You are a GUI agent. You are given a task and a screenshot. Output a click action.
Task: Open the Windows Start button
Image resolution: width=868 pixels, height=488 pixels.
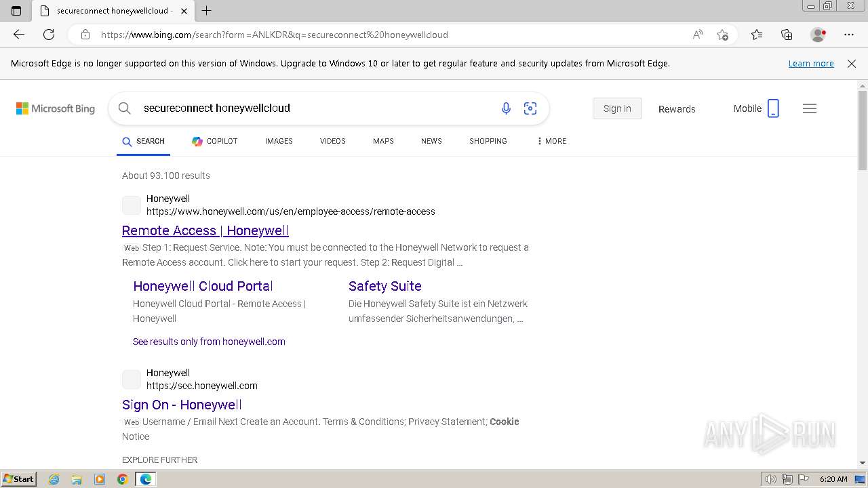(x=18, y=479)
